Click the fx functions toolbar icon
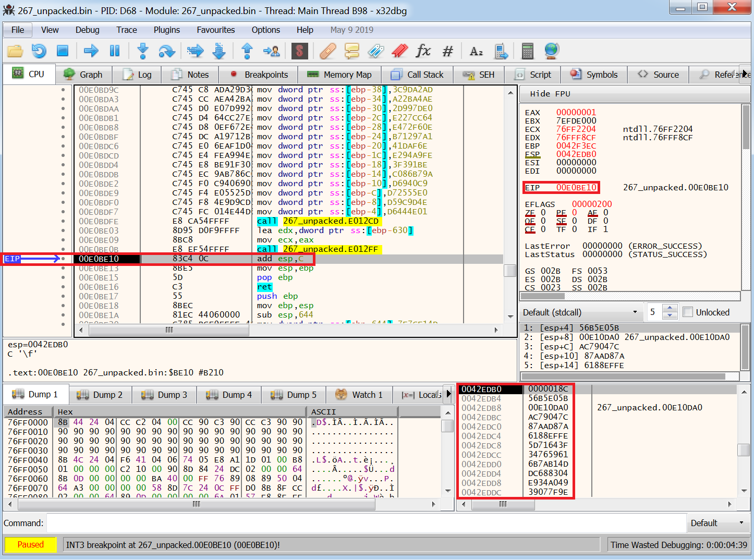 [x=423, y=51]
